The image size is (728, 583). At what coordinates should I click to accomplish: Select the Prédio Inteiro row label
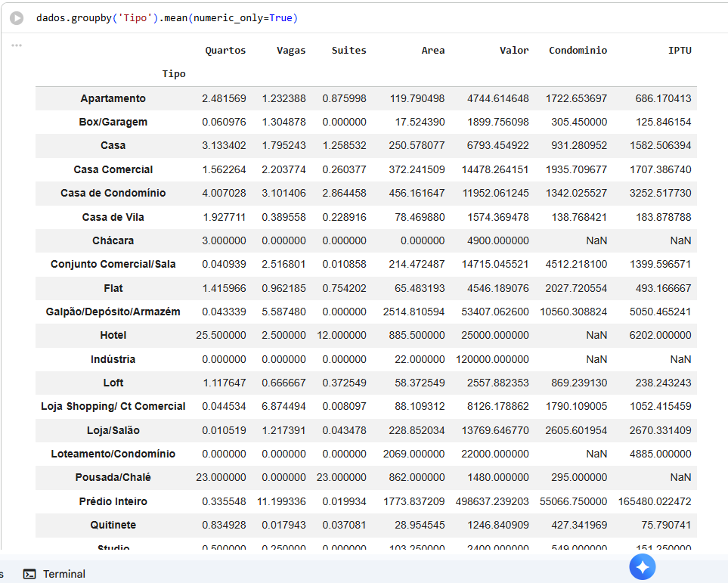click(113, 501)
